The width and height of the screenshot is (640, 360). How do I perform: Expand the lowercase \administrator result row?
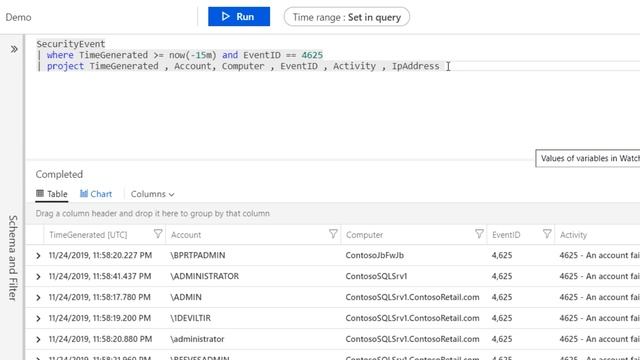pos(38,340)
